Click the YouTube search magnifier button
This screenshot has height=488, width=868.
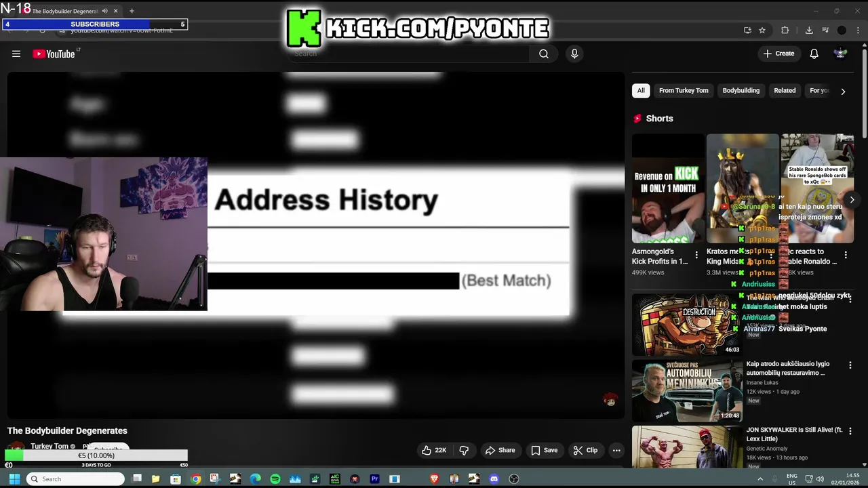[x=544, y=54]
